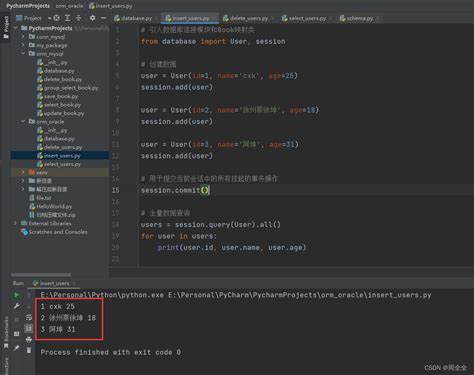The width and height of the screenshot is (474, 375).
Task: Close the database.py editor tab
Action: coord(157,18)
